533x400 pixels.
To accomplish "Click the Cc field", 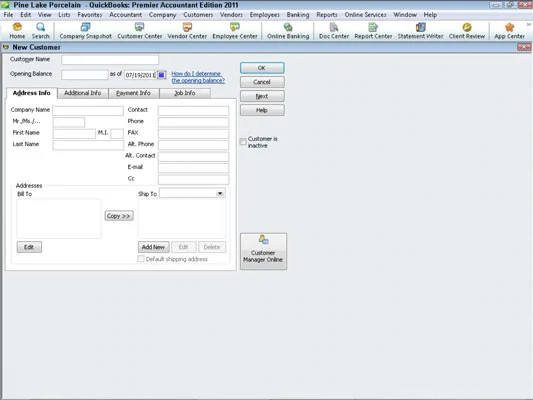I will click(x=193, y=179).
